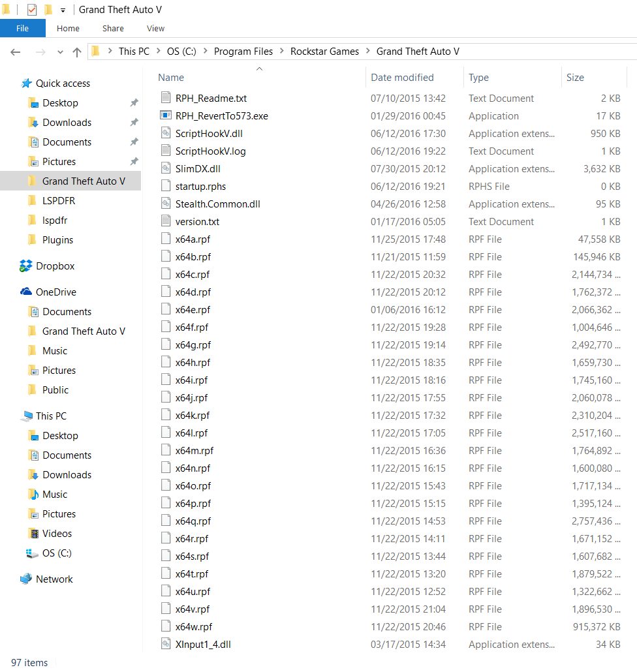637x672 pixels.
Task: Select the SlimDX.dll file icon
Action: point(166,168)
